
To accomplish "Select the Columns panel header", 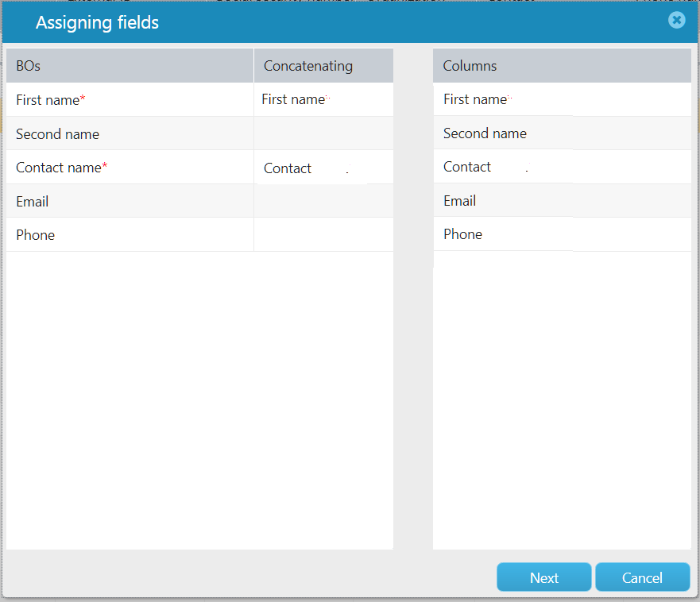I will [x=562, y=66].
